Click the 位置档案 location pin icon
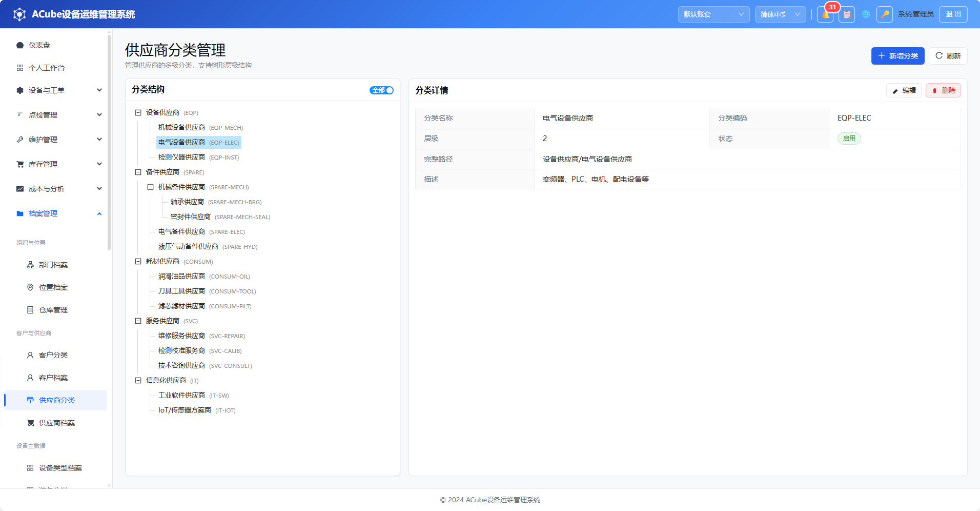This screenshot has height=511, width=980. (x=30, y=287)
